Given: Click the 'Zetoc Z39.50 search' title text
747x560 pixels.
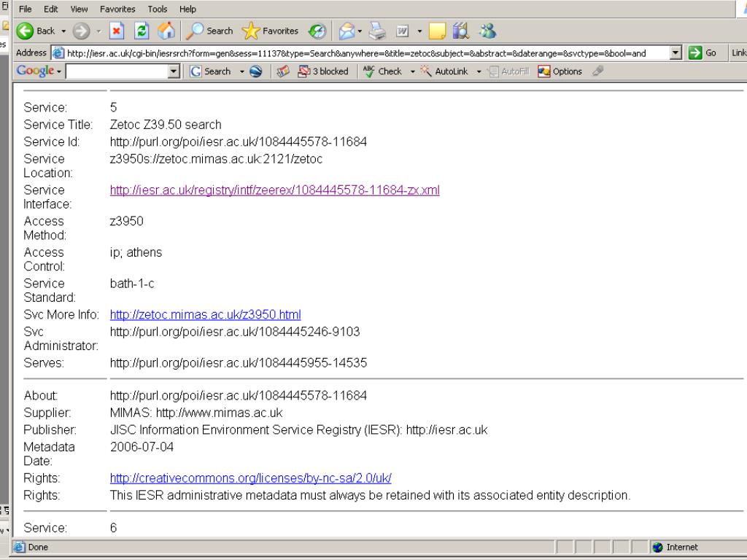Looking at the screenshot, I should click(166, 125).
